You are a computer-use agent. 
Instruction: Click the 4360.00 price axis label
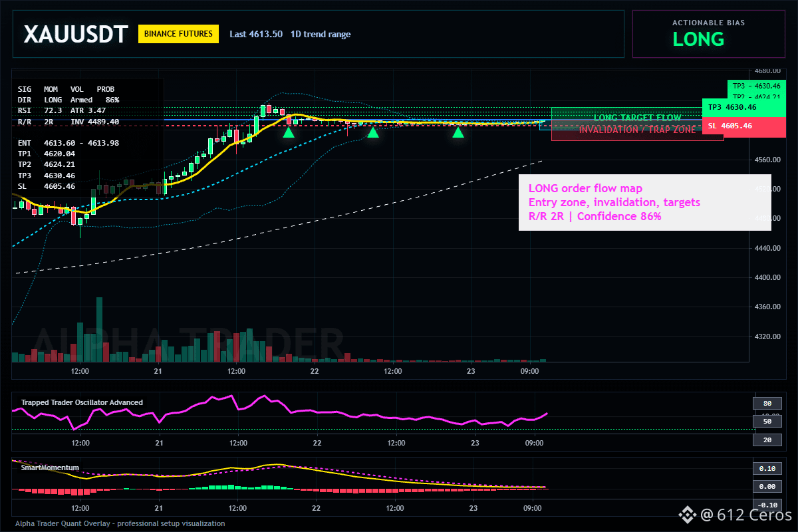point(768,307)
